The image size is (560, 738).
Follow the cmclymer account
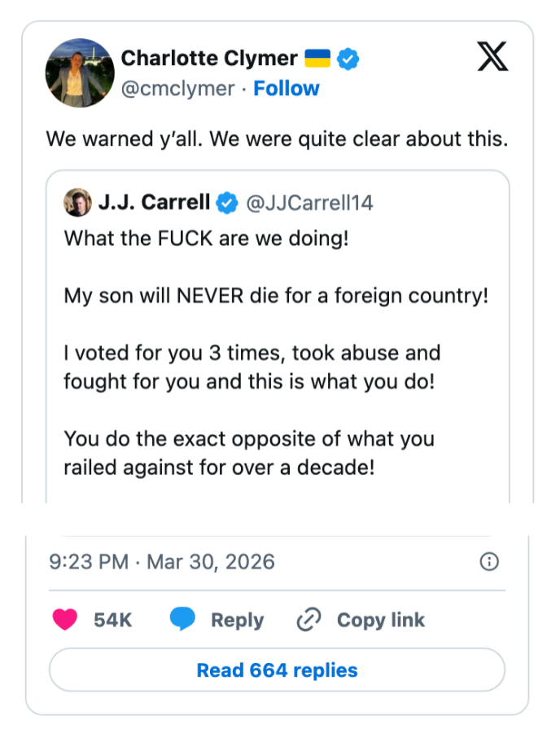[287, 88]
